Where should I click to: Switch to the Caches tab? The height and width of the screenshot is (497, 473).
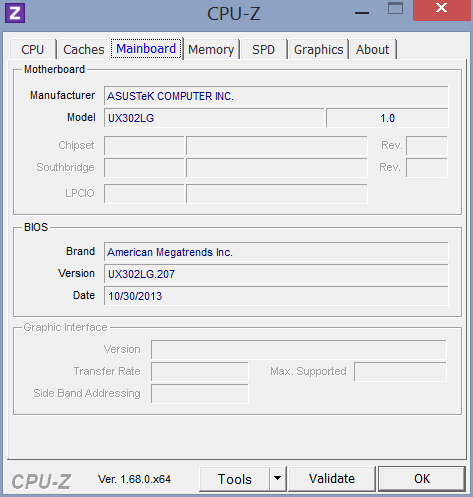84,49
